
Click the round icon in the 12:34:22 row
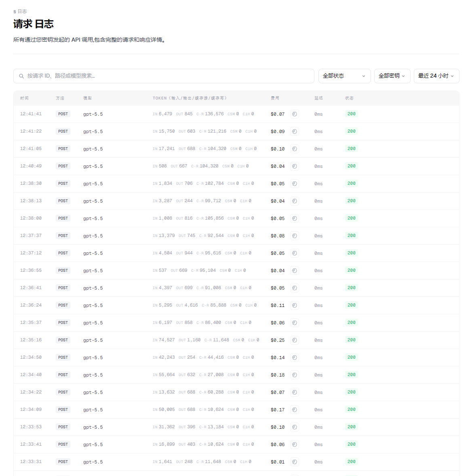click(x=295, y=392)
